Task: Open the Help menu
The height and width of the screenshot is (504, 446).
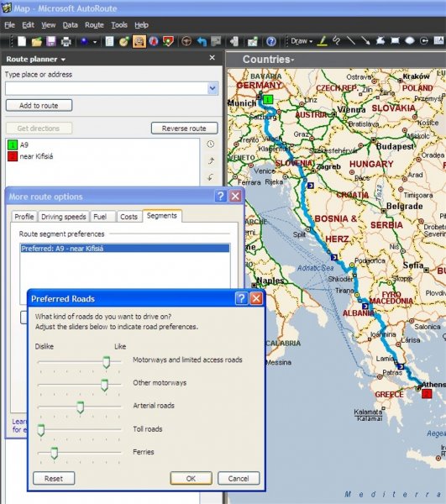Action: click(141, 25)
